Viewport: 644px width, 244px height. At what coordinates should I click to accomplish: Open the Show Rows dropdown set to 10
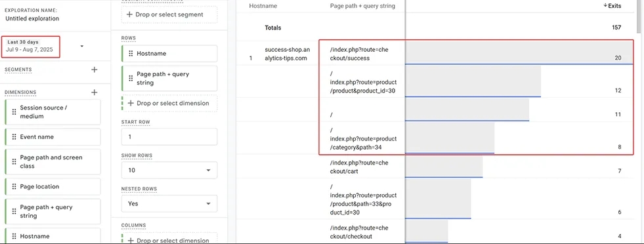(x=169, y=170)
